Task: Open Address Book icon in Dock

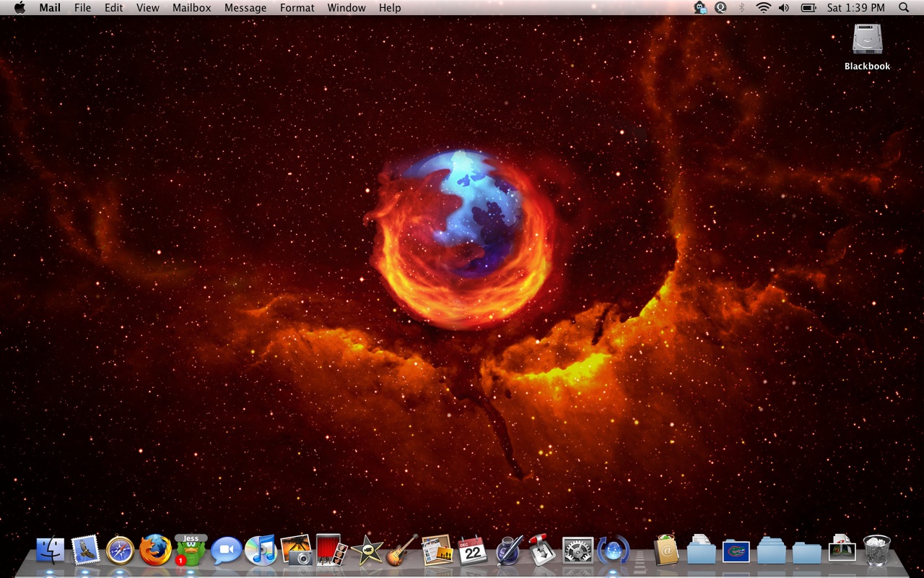Action: [x=666, y=551]
